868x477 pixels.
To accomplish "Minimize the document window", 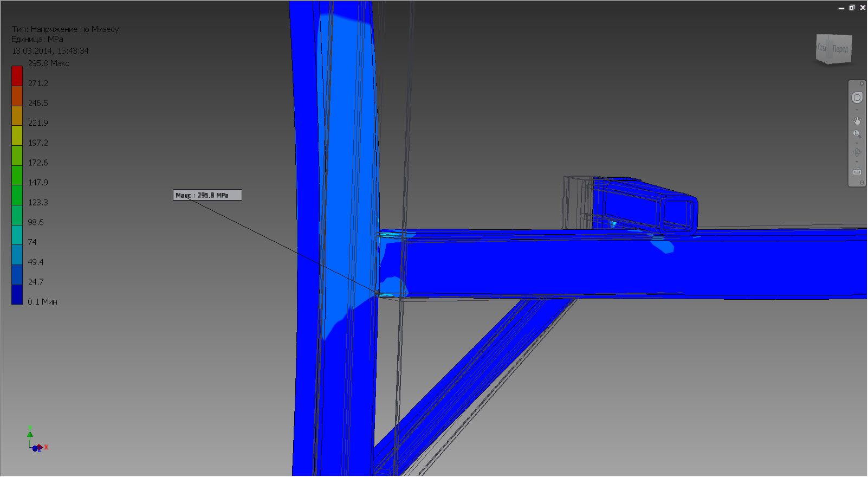I will pos(841,8).
